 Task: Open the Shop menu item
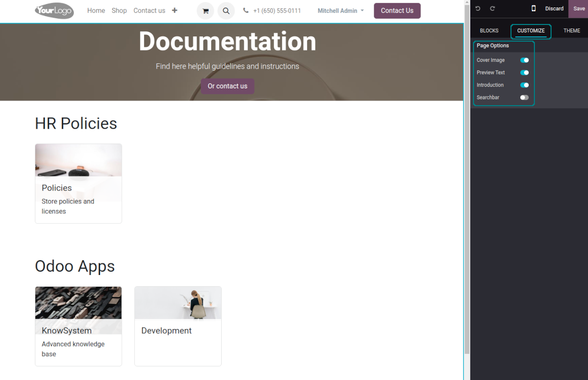[x=119, y=10]
